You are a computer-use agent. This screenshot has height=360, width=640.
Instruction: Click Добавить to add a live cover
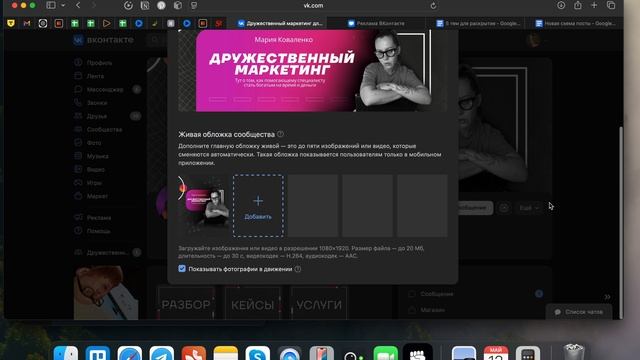(258, 206)
